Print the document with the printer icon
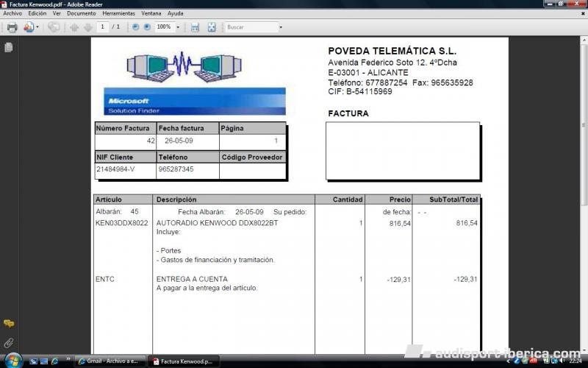Screen dimensions: 588x368 [x=12, y=27]
